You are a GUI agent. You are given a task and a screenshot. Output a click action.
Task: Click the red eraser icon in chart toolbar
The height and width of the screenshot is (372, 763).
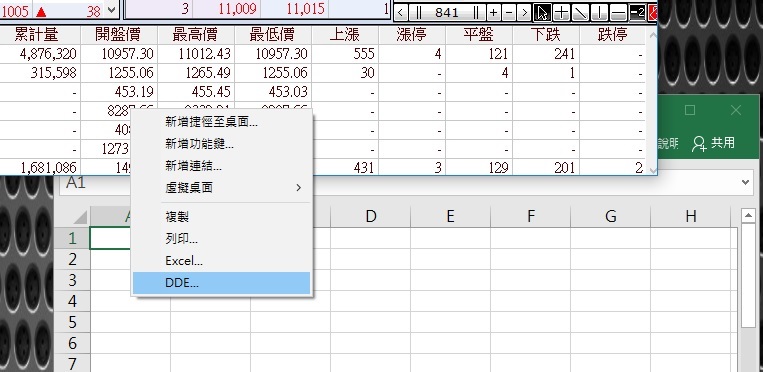tap(653, 12)
